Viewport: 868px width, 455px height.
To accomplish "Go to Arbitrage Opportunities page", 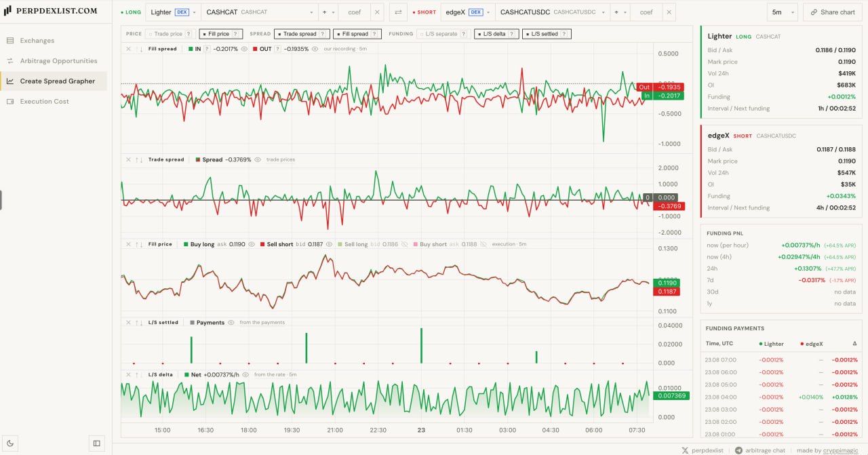I will (58, 60).
